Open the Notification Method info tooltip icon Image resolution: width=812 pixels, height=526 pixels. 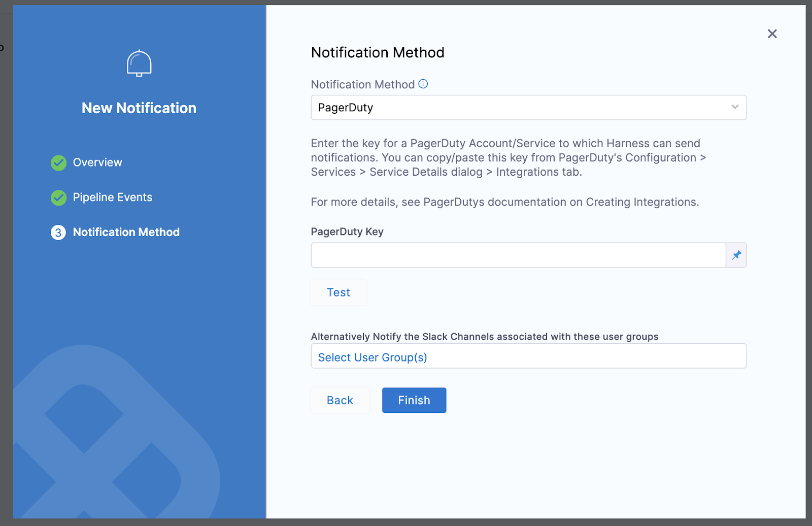(x=423, y=84)
